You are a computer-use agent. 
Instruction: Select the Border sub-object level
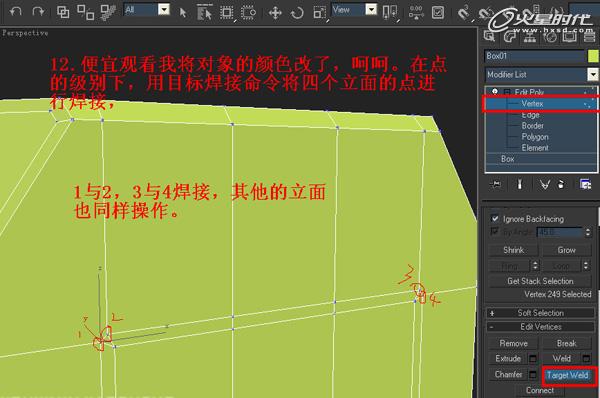pos(533,126)
